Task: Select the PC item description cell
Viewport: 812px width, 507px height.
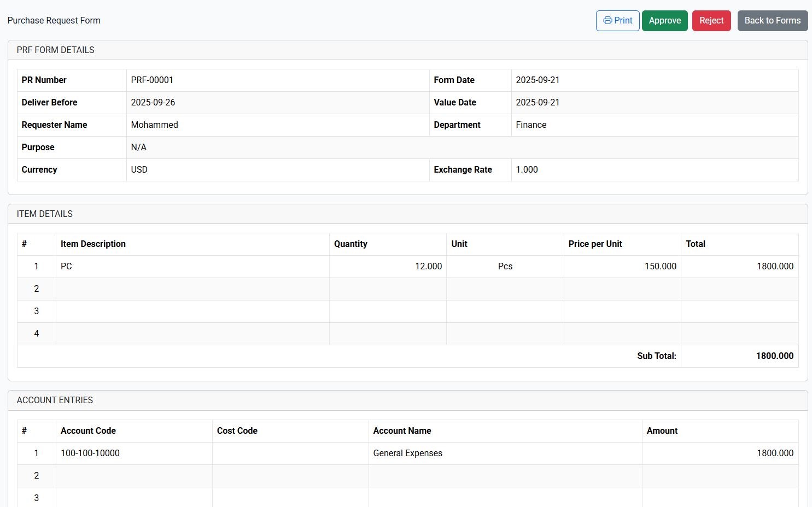Action: point(66,266)
